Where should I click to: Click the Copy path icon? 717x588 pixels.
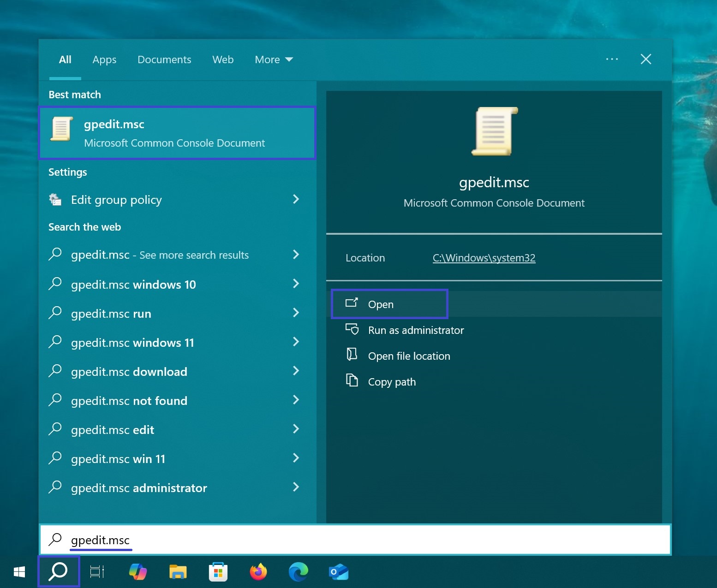352,380
